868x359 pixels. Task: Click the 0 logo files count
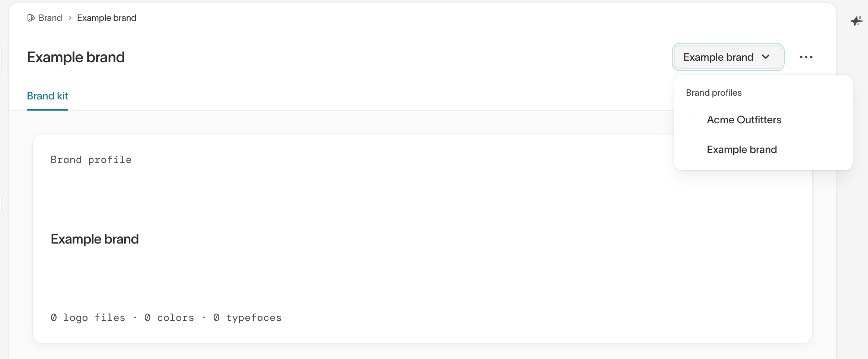point(88,318)
